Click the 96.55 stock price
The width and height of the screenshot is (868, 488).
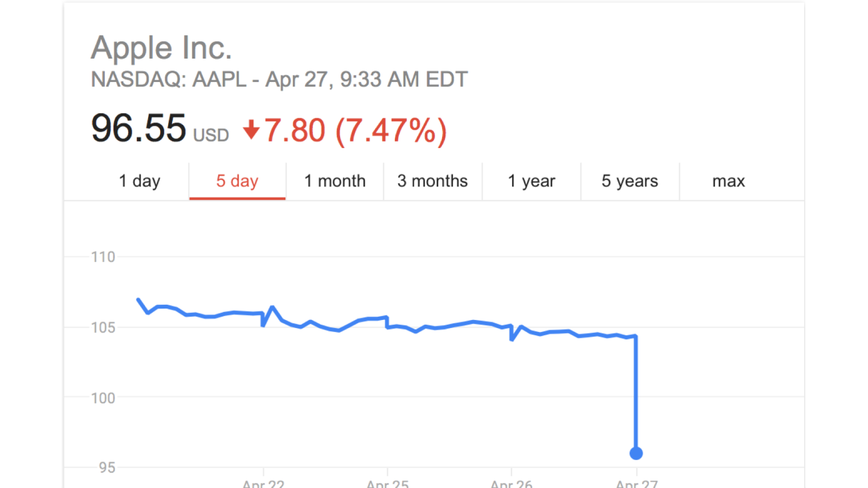tap(138, 129)
